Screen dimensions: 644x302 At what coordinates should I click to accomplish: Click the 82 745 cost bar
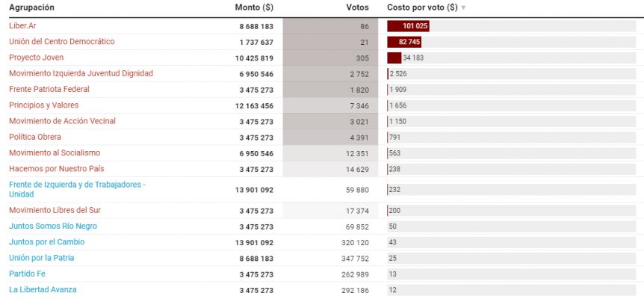(x=404, y=42)
